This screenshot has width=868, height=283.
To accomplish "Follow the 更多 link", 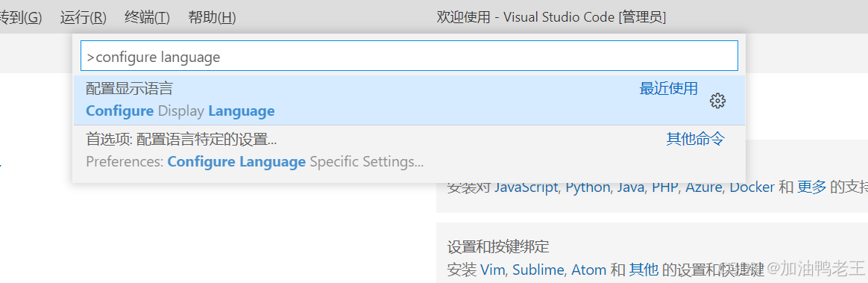I will 811,187.
